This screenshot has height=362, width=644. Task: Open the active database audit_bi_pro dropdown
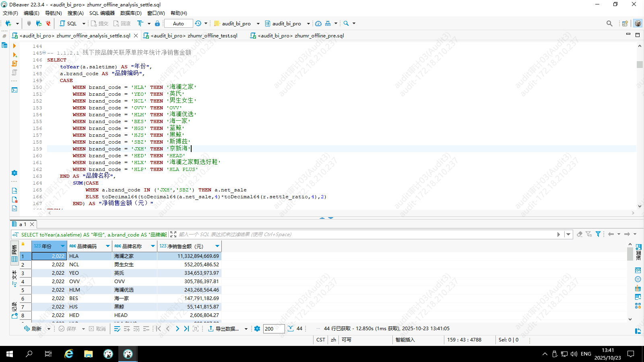coord(287,23)
